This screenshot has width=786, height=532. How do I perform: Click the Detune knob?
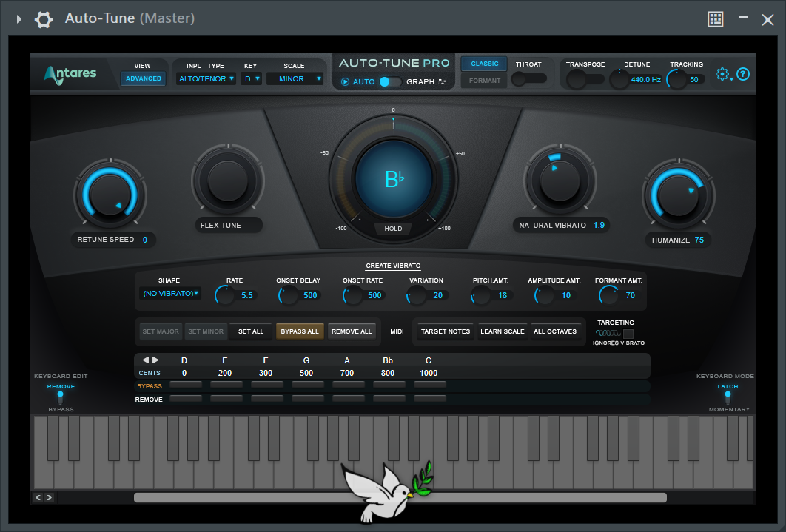(x=619, y=79)
